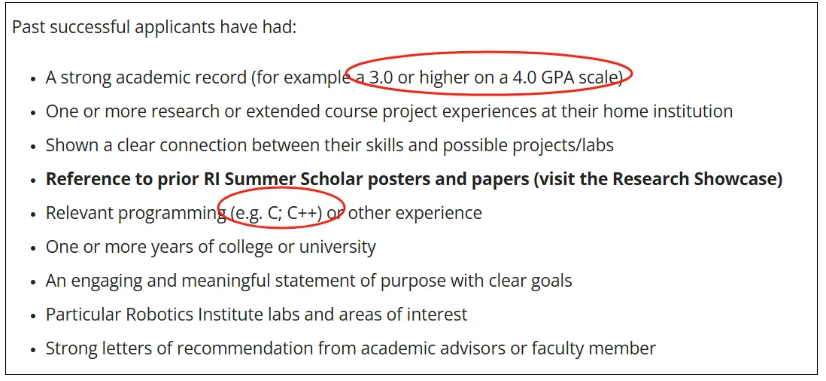
Task: Click the words 'other experience'
Action: (415, 213)
